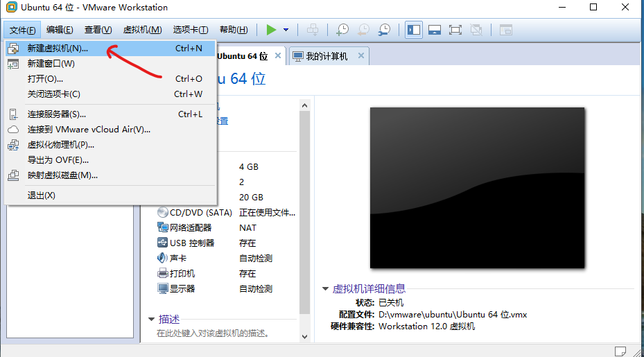
Task: Click the devices list scroll up arrow
Action: (x=304, y=105)
